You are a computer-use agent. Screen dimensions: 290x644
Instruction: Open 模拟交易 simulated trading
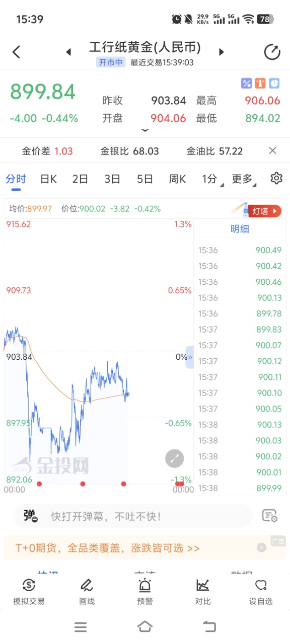coord(29,592)
